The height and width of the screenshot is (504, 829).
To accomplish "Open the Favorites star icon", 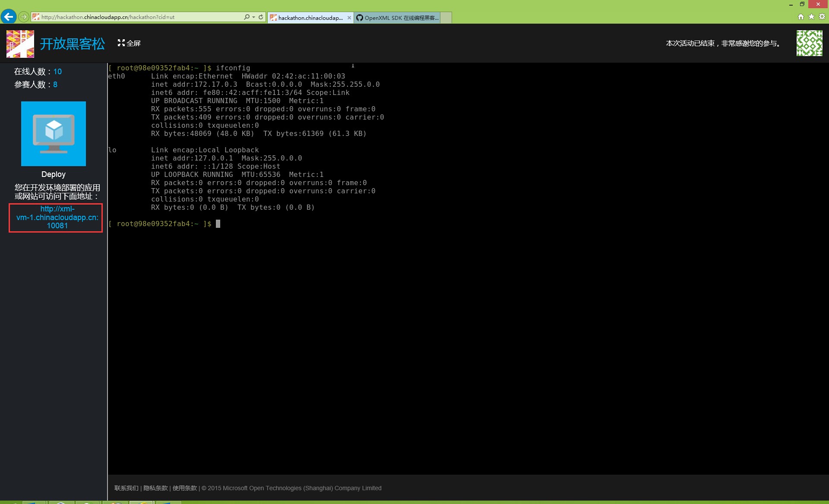I will tap(811, 17).
